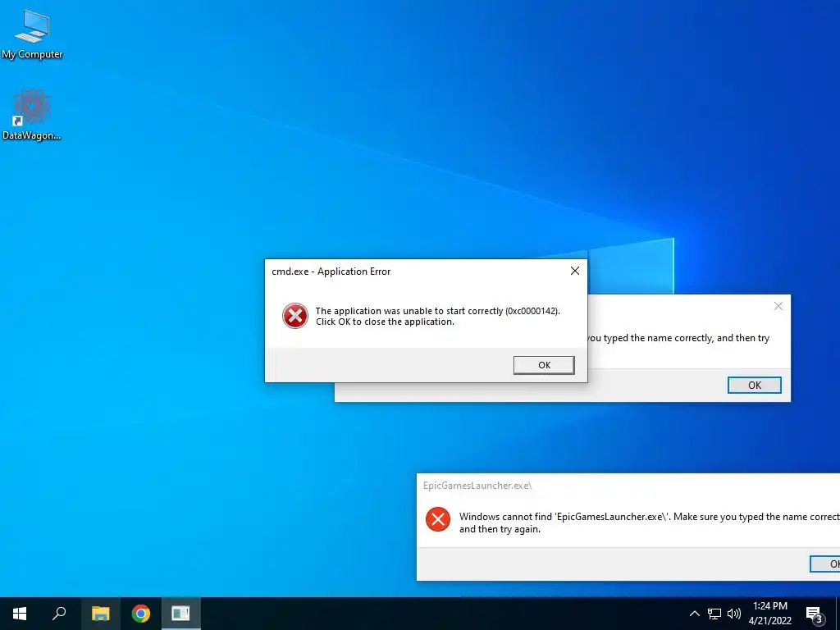Image resolution: width=840 pixels, height=630 pixels.
Task: Click the error icon in the EpicGamesLauncher dialog
Action: coord(438,519)
